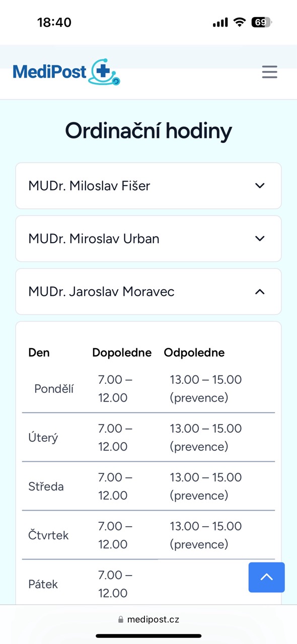Image resolution: width=297 pixels, height=644 pixels.
Task: Tap the MediPost logo
Action: 66,72
